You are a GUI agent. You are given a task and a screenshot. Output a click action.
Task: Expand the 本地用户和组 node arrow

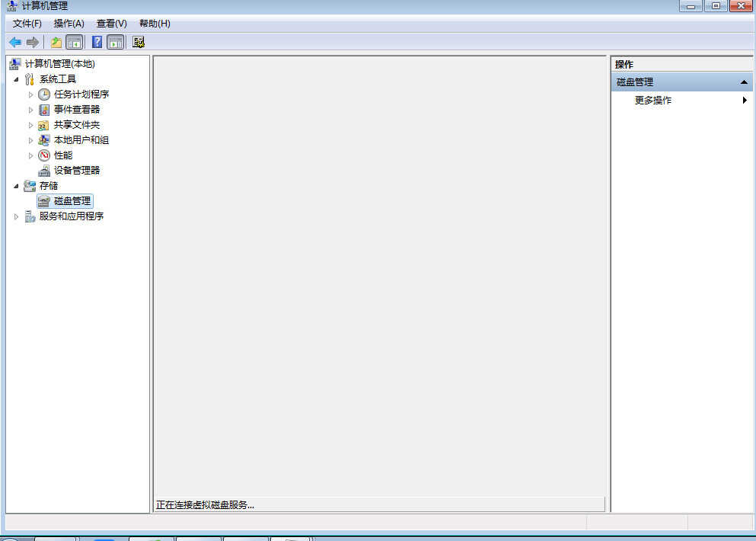[30, 140]
